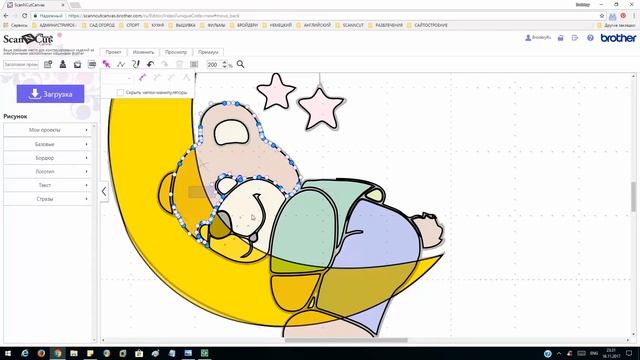
Task: Click the open-box toolbar icon
Action: pos(78,64)
